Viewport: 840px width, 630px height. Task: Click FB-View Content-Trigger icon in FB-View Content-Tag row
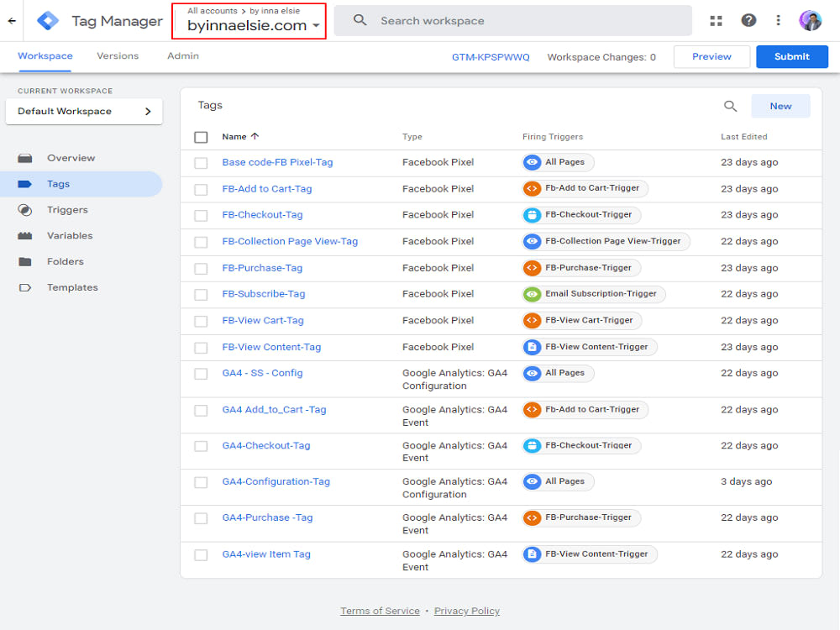click(532, 347)
